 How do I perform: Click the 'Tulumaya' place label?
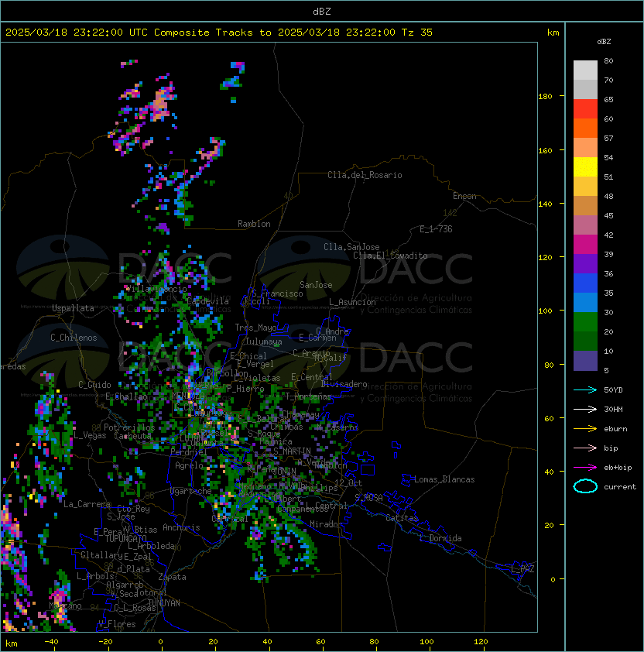[264, 341]
